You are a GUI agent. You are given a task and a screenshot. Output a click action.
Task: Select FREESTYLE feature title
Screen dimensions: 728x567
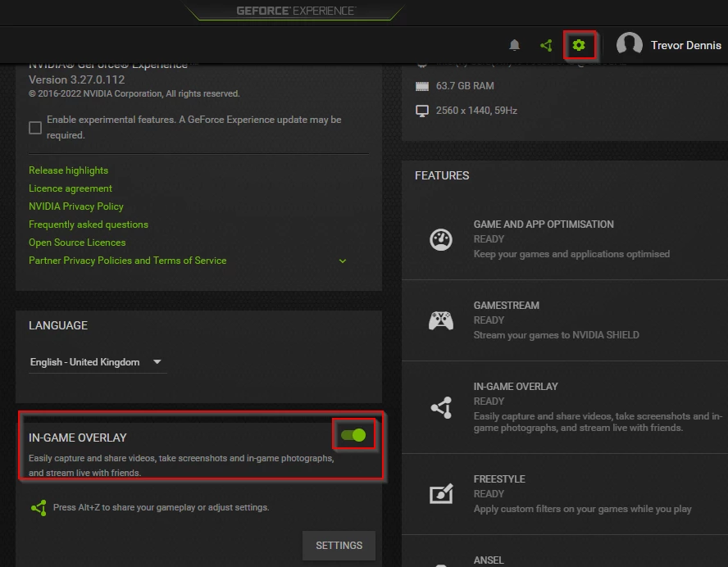(x=499, y=479)
